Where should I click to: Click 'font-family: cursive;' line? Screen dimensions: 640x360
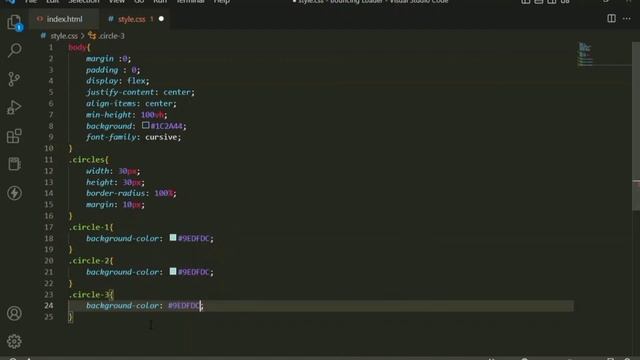(133, 137)
